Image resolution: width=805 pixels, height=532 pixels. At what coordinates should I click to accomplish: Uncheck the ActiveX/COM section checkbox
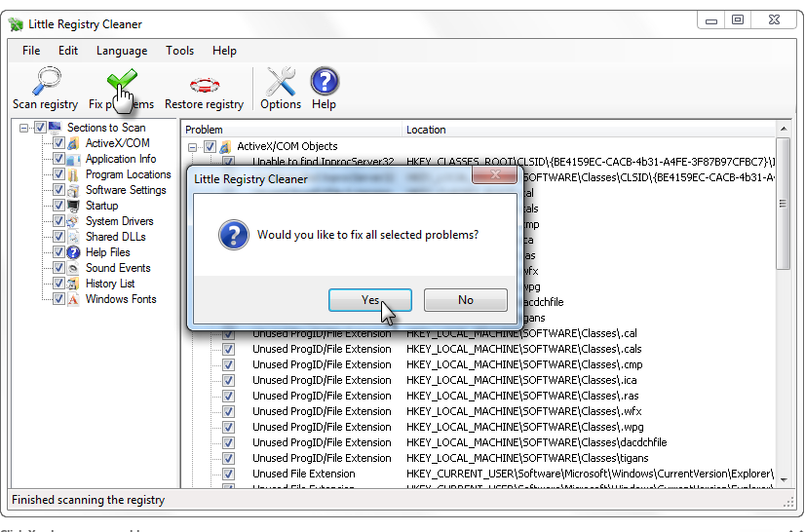point(58,143)
